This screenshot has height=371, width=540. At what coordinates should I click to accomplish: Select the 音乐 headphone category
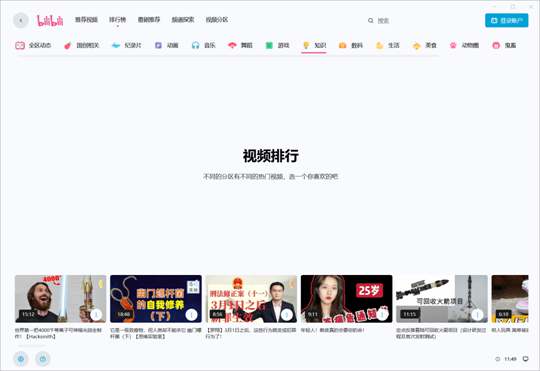(x=204, y=45)
